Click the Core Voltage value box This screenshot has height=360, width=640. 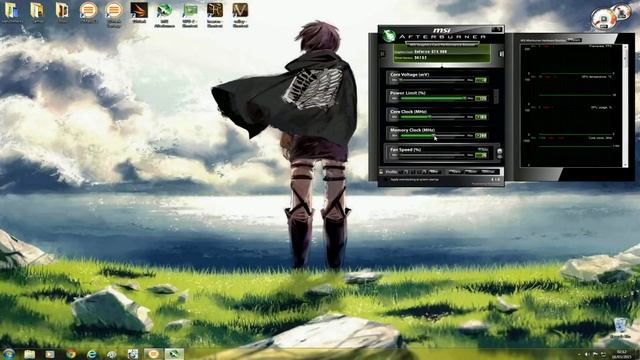point(481,80)
